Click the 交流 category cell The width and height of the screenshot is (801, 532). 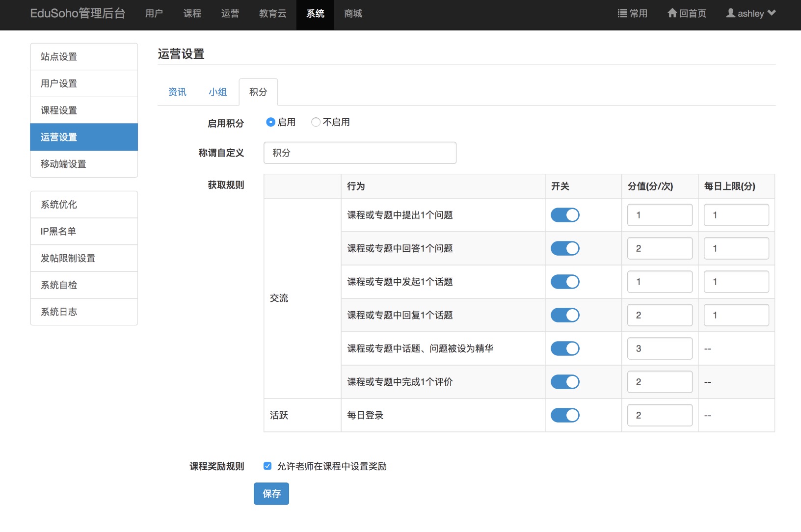[x=302, y=298]
